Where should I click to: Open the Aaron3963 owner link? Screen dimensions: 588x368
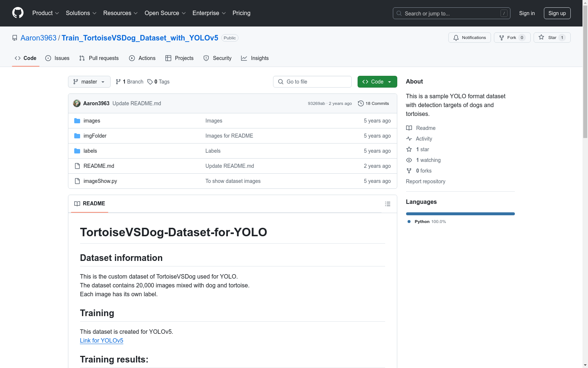pyautogui.click(x=39, y=38)
